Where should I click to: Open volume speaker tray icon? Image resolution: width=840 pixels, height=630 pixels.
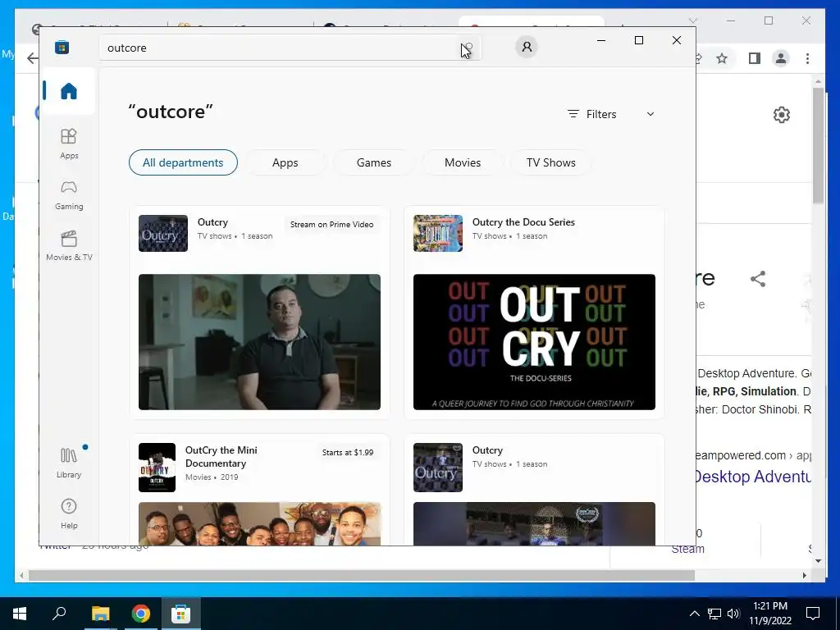tap(733, 614)
